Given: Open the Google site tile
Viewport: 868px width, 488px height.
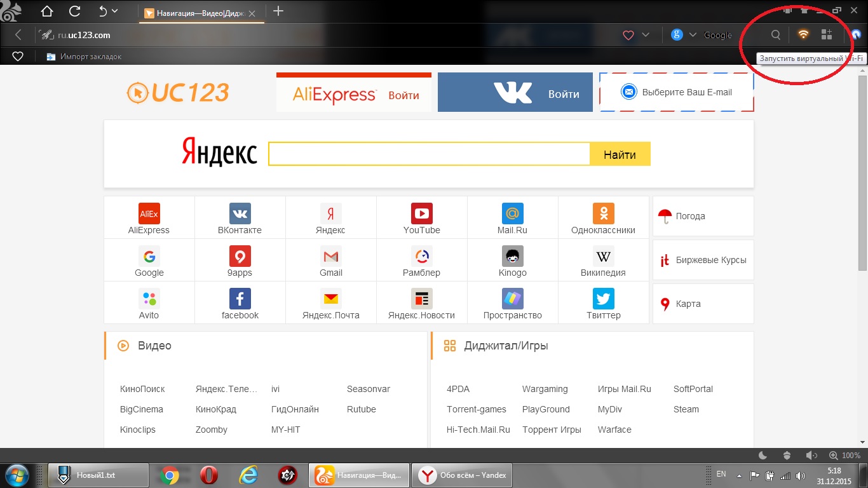Looking at the screenshot, I should (x=149, y=261).
